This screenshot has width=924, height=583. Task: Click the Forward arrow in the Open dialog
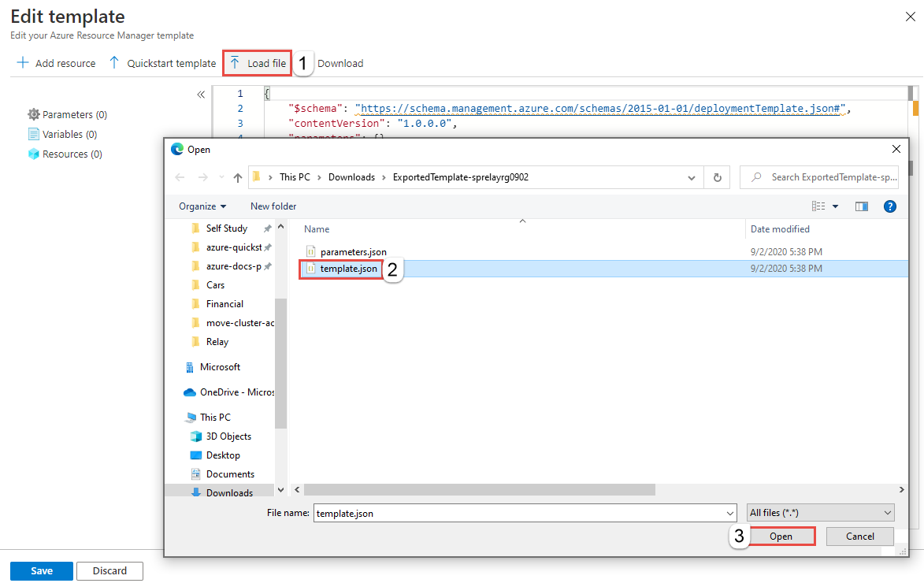point(202,177)
